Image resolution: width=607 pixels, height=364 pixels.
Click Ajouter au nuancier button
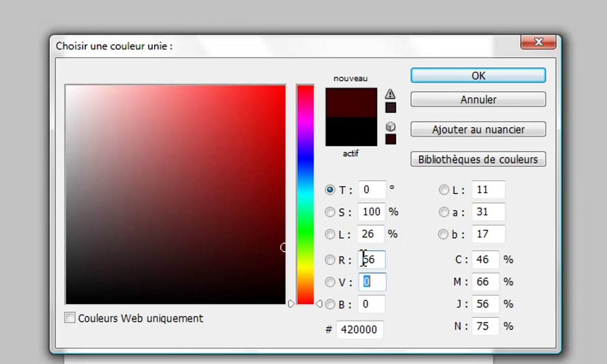[x=478, y=129]
